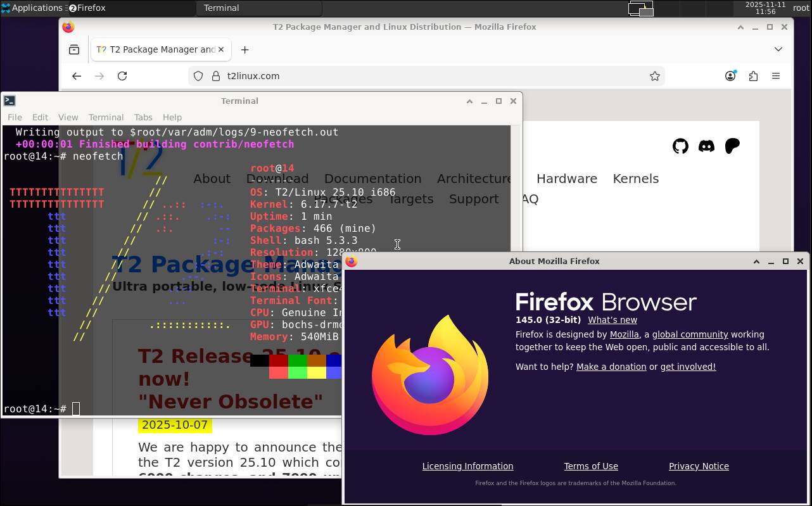Select the Hardware navigation link
This screenshot has width=812, height=506.
coord(566,179)
